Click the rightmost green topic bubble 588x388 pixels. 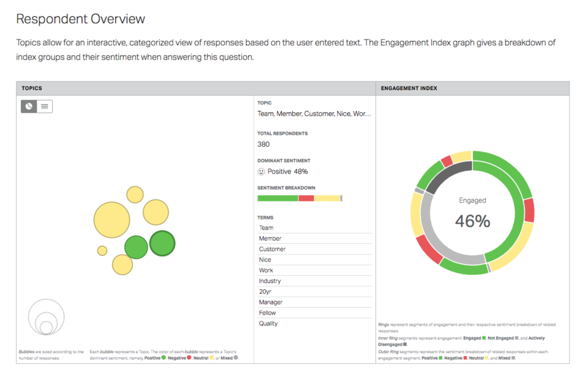[162, 243]
